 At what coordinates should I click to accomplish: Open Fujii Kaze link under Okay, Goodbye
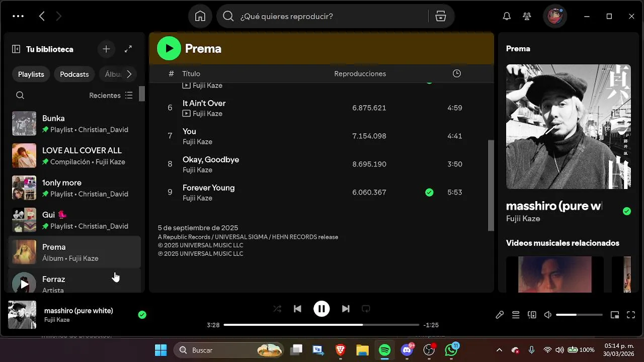point(197,170)
